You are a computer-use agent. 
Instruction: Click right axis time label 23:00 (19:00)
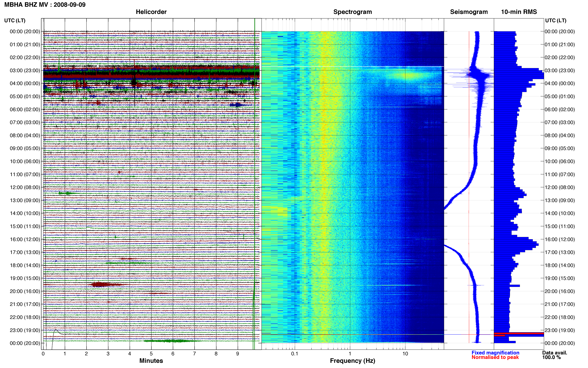pos(560,330)
